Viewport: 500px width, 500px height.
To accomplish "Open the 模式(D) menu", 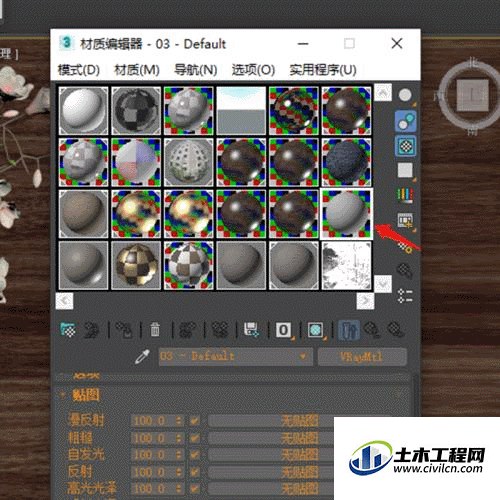I will (79, 70).
